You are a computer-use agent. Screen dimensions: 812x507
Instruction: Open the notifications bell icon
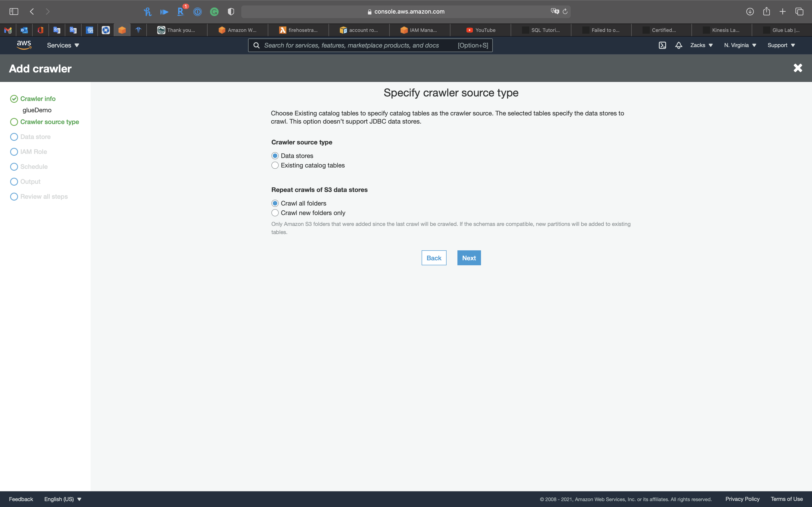pyautogui.click(x=679, y=45)
